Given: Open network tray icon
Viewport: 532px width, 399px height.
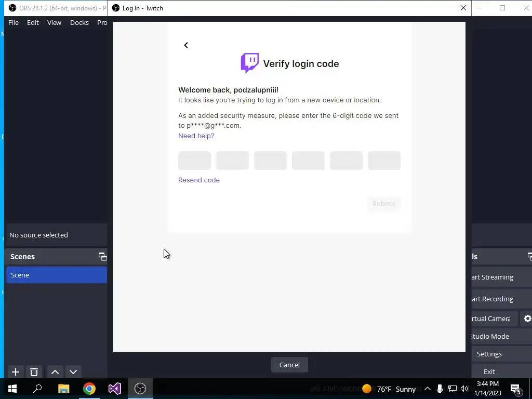Looking at the screenshot, I should point(453,389).
